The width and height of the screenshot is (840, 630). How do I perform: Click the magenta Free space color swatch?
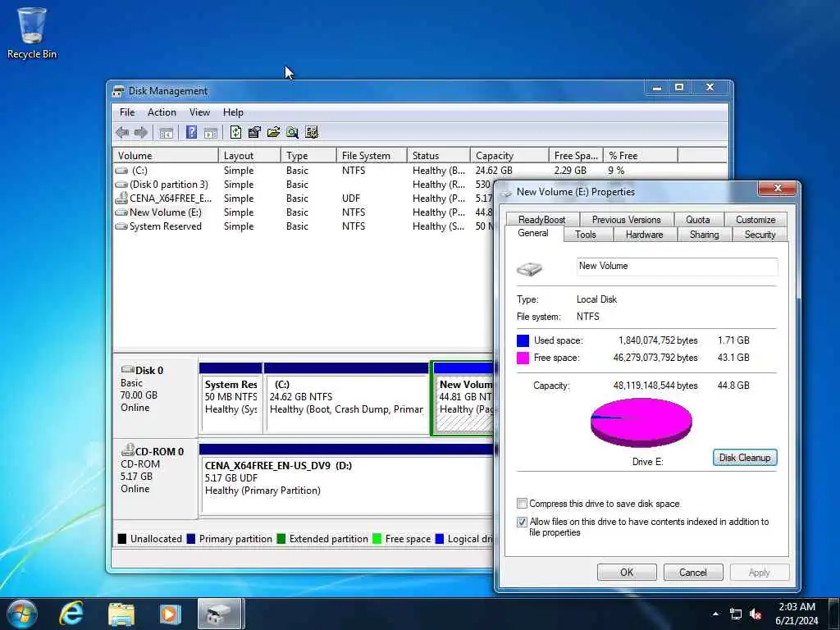tap(523, 358)
